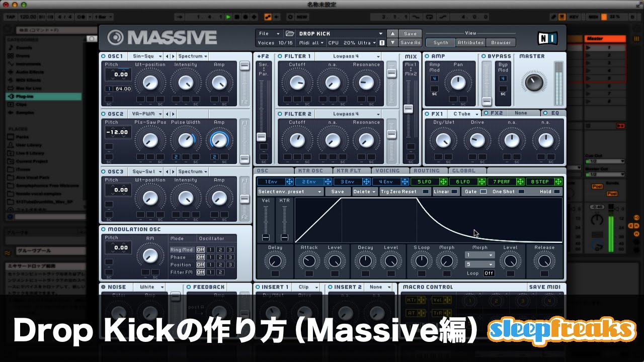Click the 2Env modulation cross icon
644x362 pixels.
point(328,182)
